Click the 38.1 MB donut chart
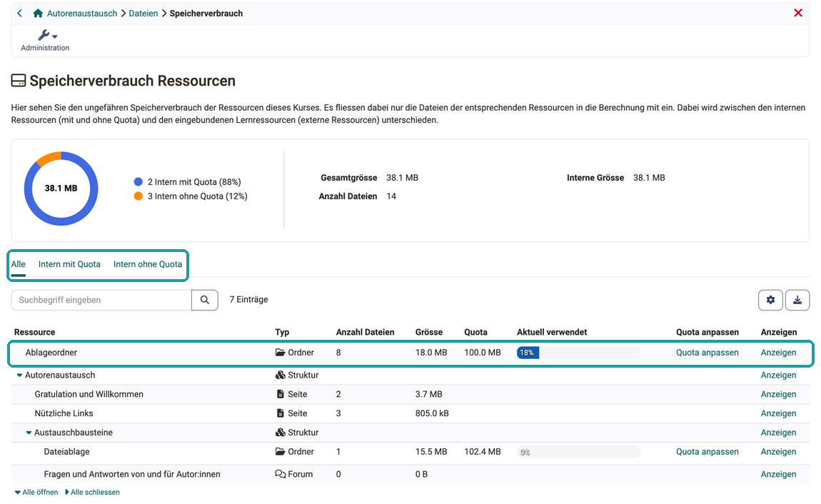 (x=61, y=188)
